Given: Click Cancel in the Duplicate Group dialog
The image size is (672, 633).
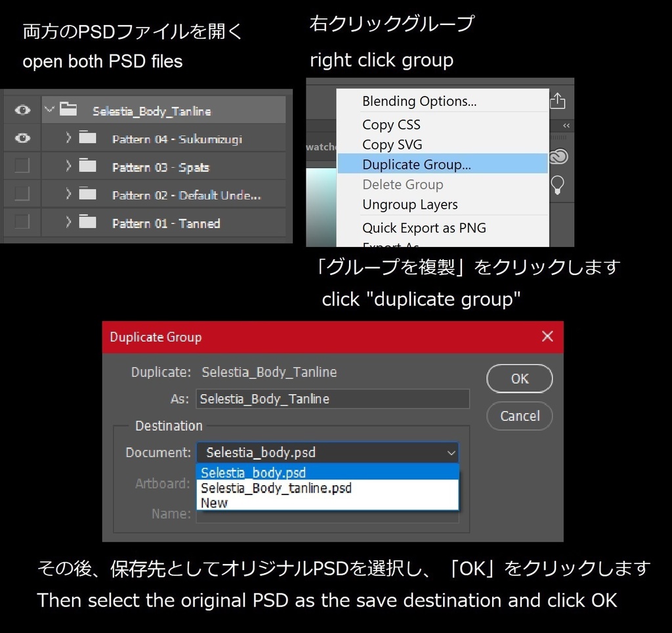Looking at the screenshot, I should (519, 416).
